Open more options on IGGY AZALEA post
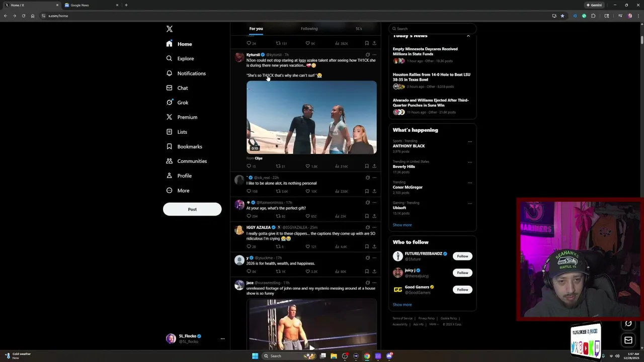 374,227
